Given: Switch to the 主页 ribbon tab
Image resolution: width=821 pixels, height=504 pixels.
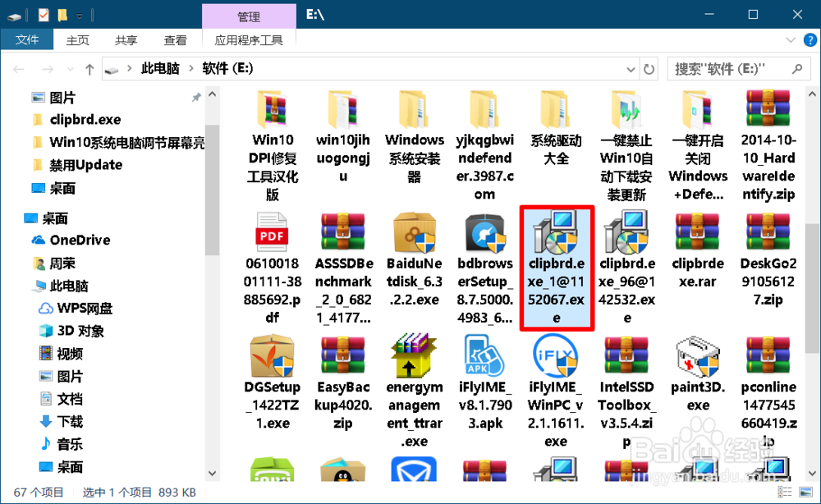Looking at the screenshot, I should click(x=77, y=40).
